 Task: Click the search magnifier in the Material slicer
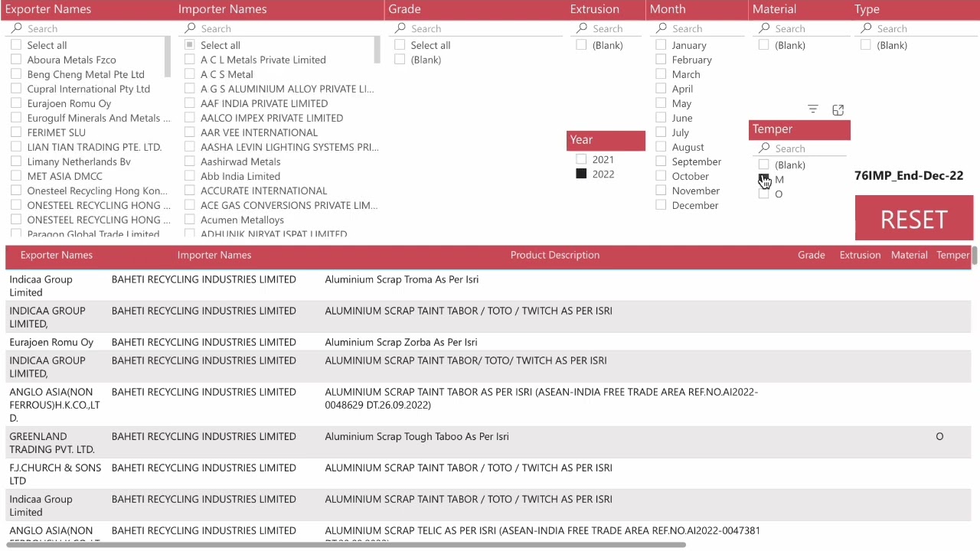coord(764,28)
